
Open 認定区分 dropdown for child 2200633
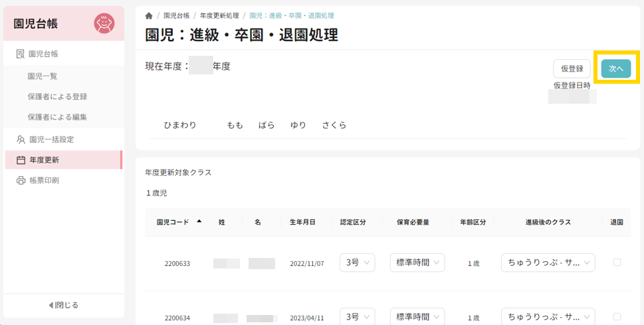click(357, 263)
